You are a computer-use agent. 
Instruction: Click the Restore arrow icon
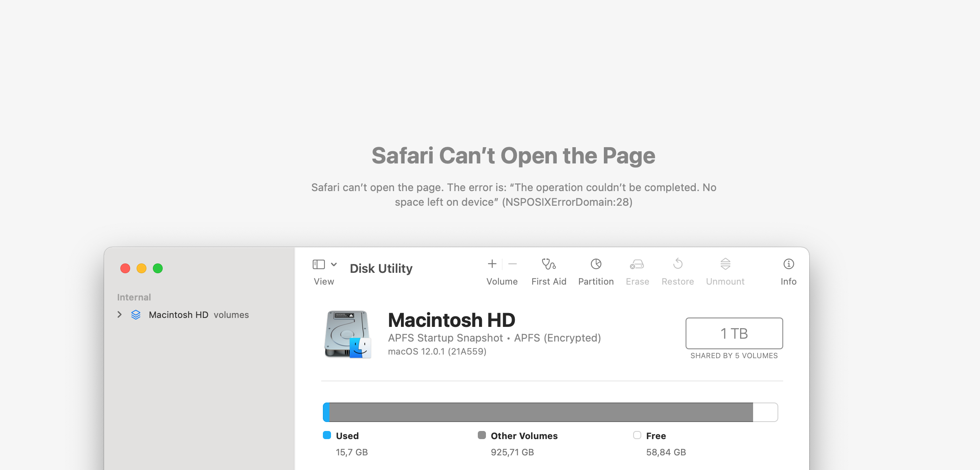[677, 264]
